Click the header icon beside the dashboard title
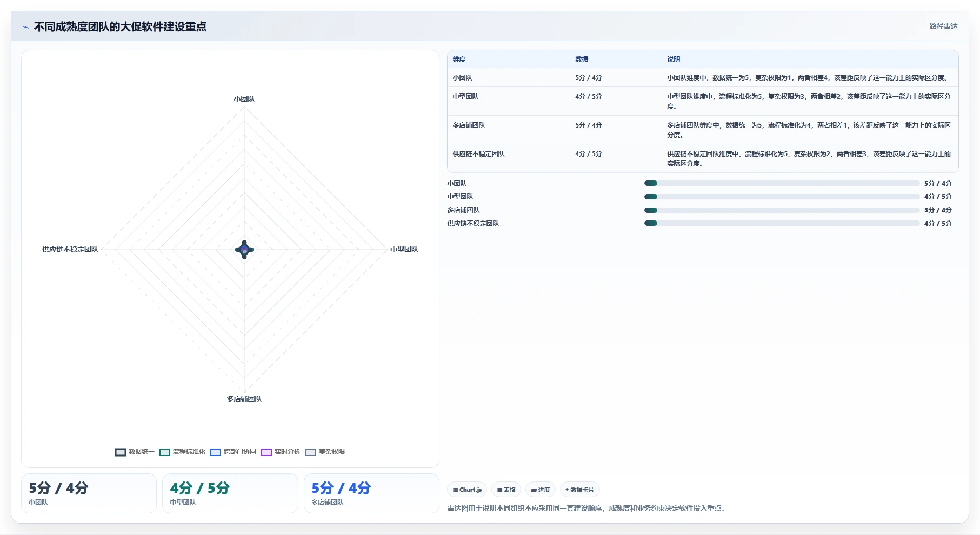980x535 pixels. click(x=25, y=27)
